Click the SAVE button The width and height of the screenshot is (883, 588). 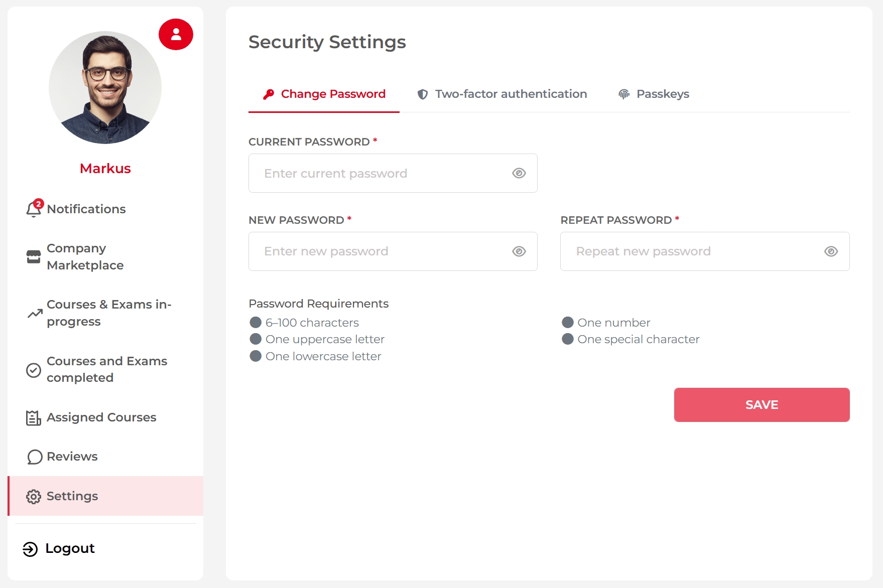[x=762, y=405]
